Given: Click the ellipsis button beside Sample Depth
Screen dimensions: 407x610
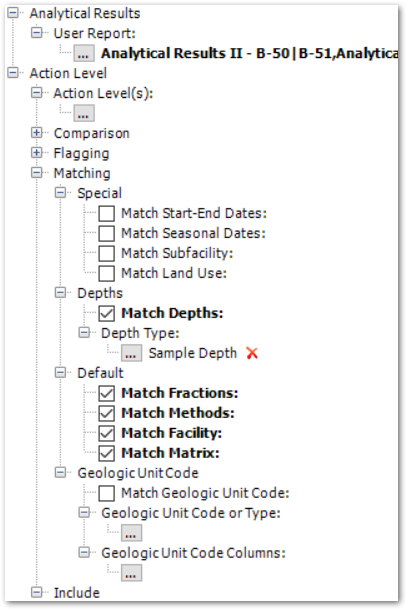Looking at the screenshot, I should 131,353.
